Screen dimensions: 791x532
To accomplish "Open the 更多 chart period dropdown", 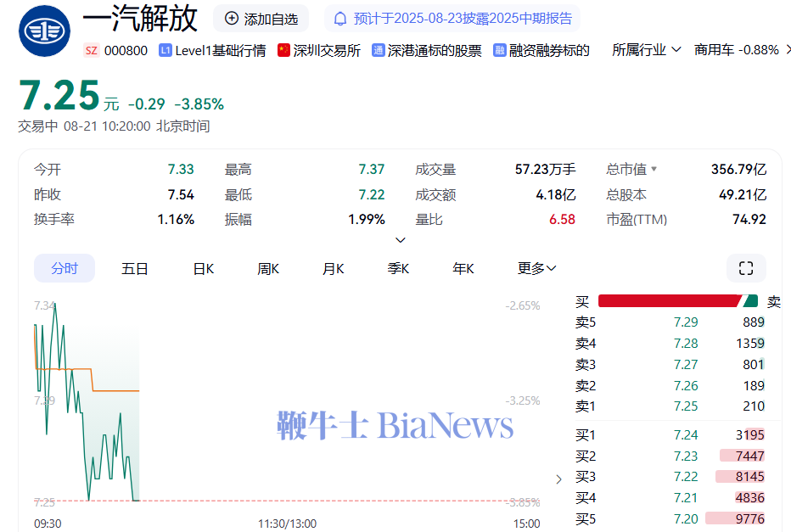I will click(536, 268).
